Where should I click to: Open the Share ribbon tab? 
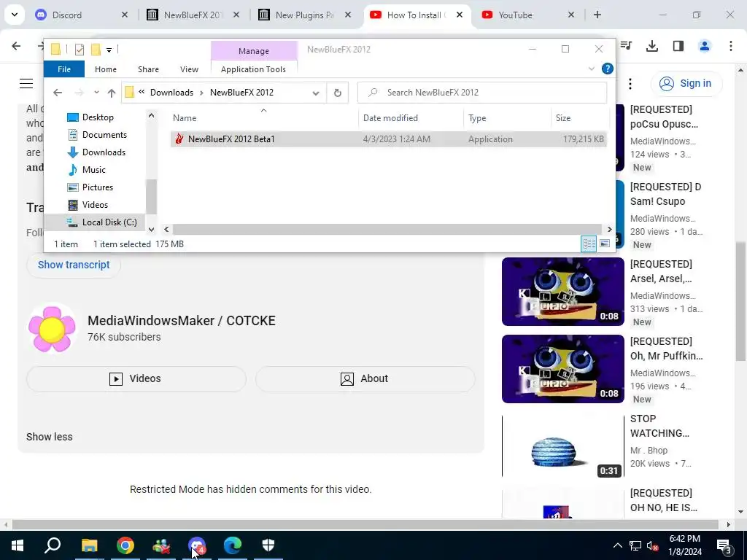pos(148,69)
